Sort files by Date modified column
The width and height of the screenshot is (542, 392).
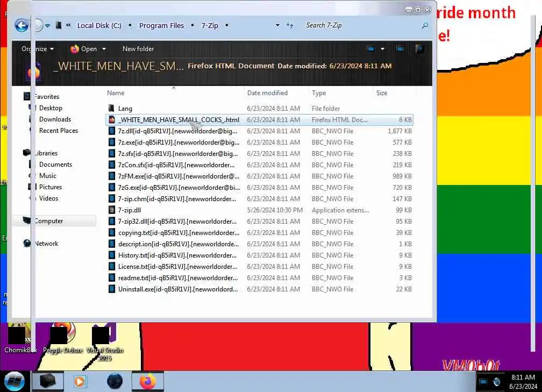[x=267, y=92]
